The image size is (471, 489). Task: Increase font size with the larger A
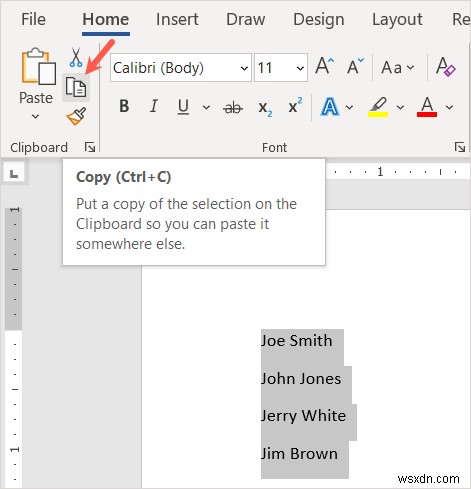pos(325,66)
